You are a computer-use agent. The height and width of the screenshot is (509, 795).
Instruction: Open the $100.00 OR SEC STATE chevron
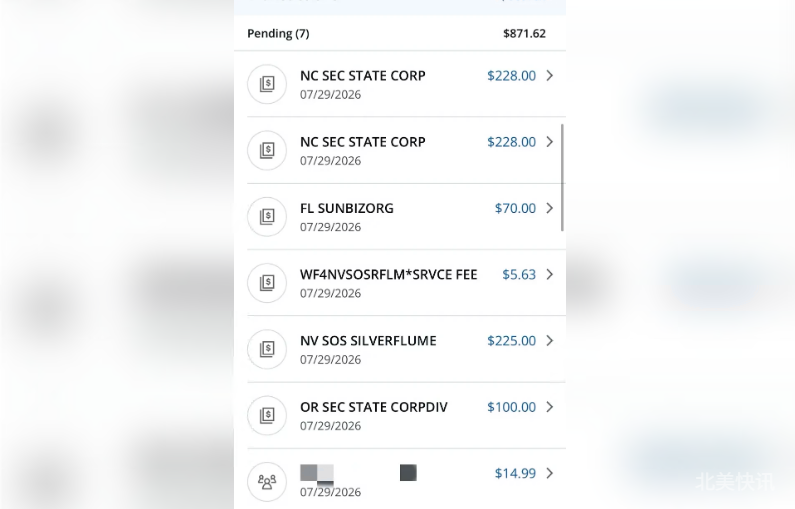550,407
